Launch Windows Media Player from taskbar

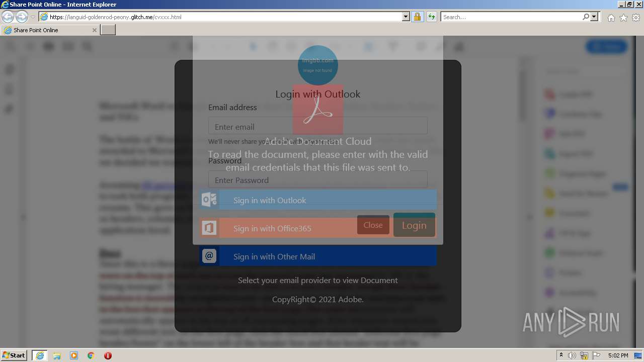(x=74, y=355)
